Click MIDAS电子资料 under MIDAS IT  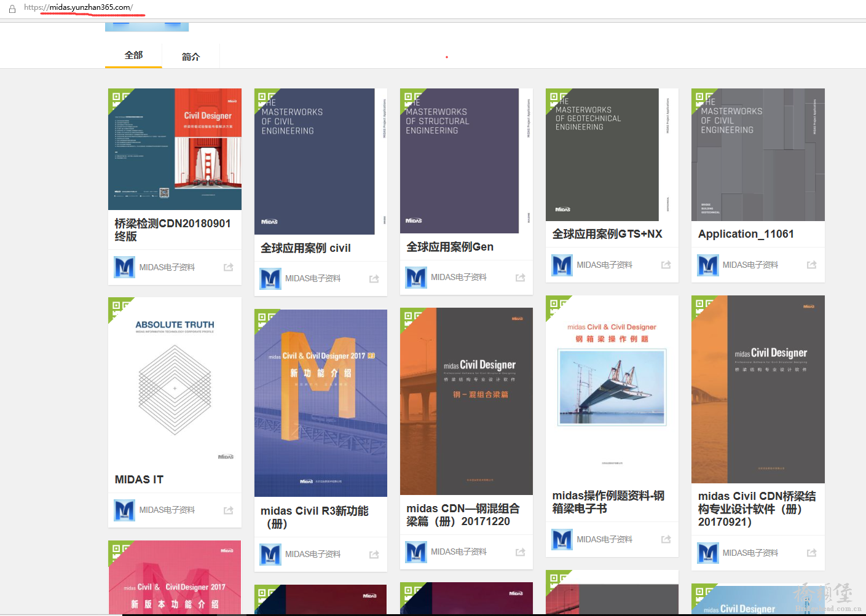[167, 510]
